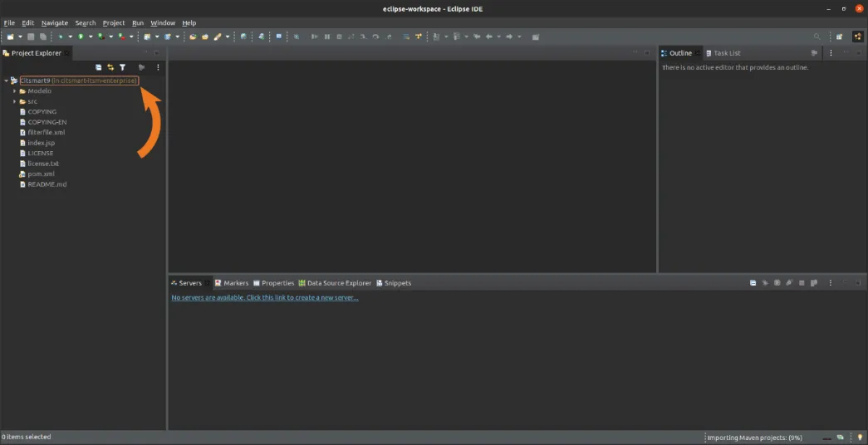Viewport: 868px width, 445px height.
Task: Select index.jsp file
Action: [41, 143]
